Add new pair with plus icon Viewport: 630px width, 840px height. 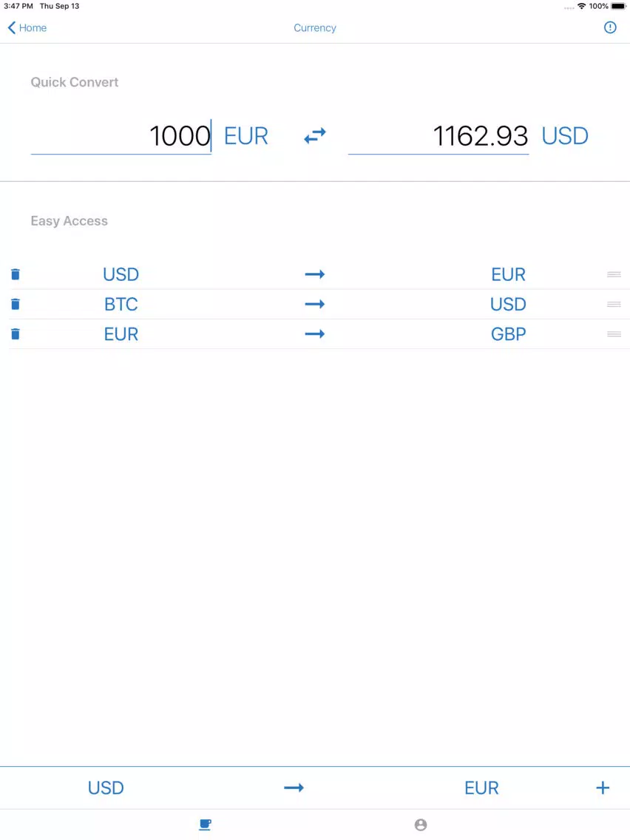pos(603,787)
